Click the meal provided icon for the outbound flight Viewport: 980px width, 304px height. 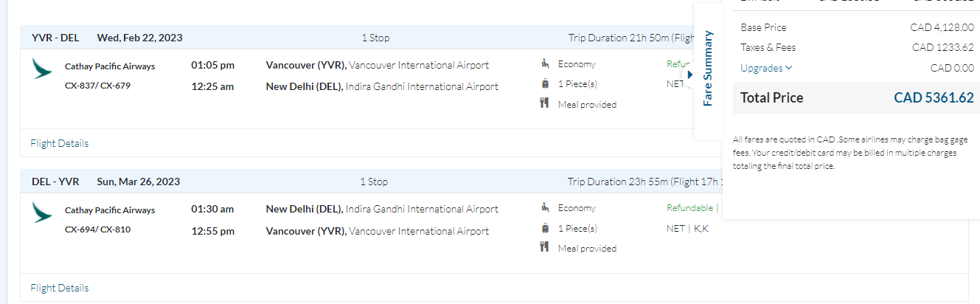pos(545,103)
